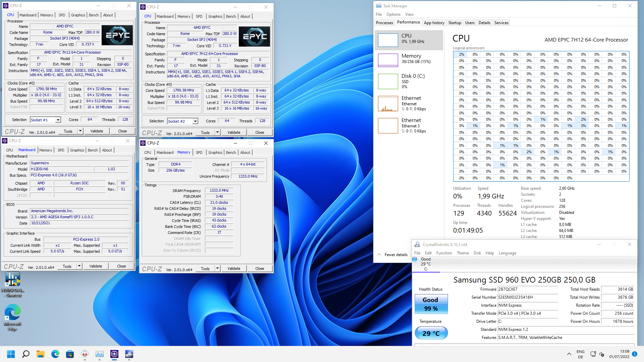Switch to Services tab in Task Manager
644x362 pixels.
pos(501,23)
